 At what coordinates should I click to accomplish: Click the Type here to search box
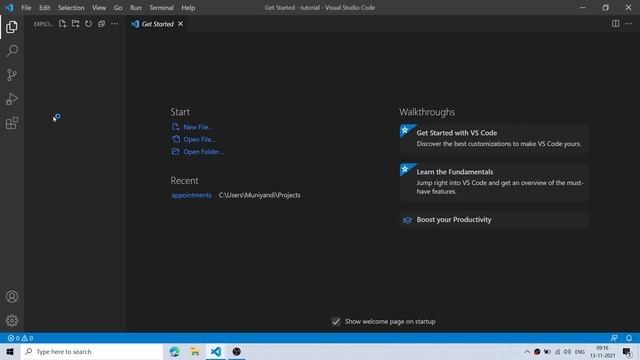92,351
